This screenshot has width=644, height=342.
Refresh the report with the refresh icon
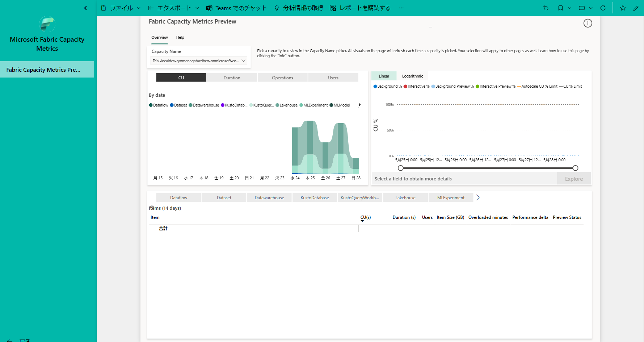(603, 8)
